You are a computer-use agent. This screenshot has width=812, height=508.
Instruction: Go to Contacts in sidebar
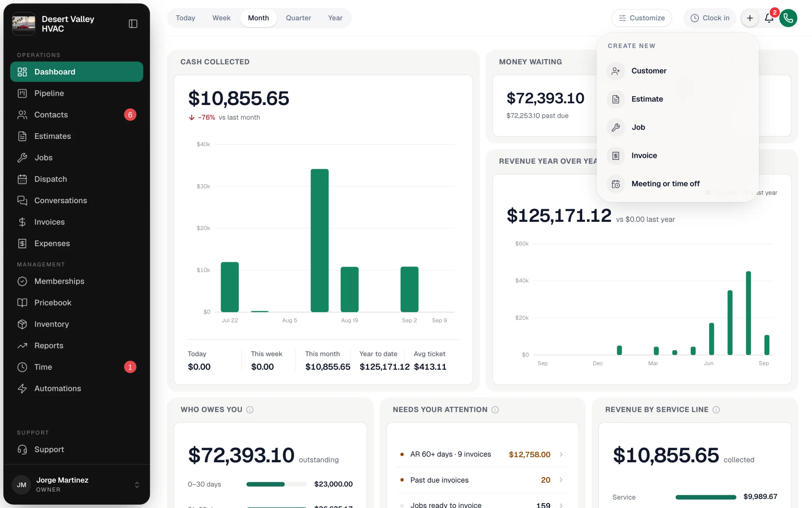point(76,115)
